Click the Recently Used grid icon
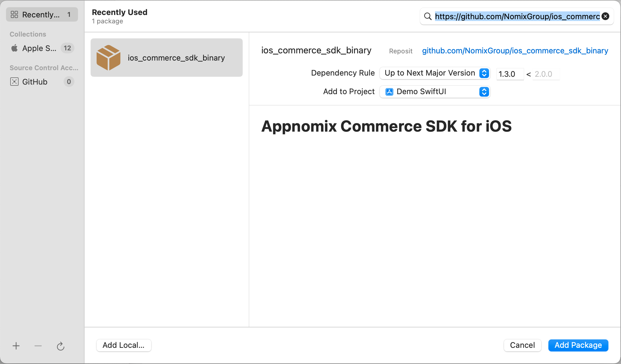Image resolution: width=621 pixels, height=364 pixels. pos(14,14)
